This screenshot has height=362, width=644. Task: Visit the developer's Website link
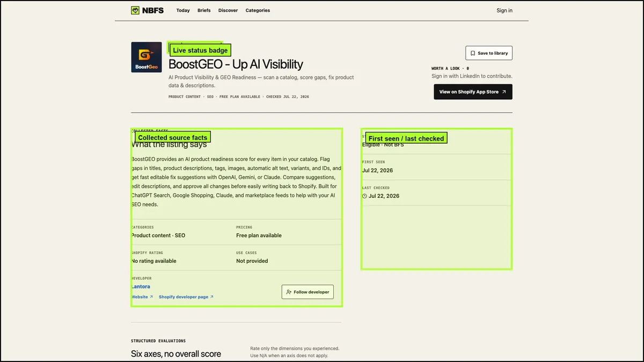[142, 297]
